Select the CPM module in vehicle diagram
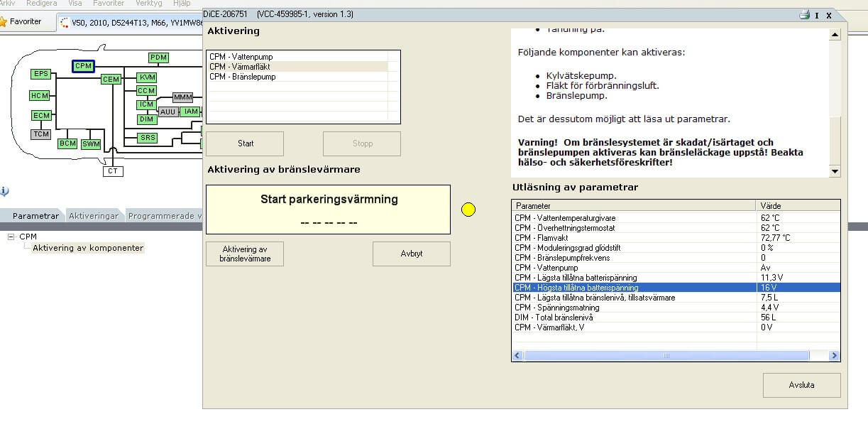 pyautogui.click(x=83, y=66)
